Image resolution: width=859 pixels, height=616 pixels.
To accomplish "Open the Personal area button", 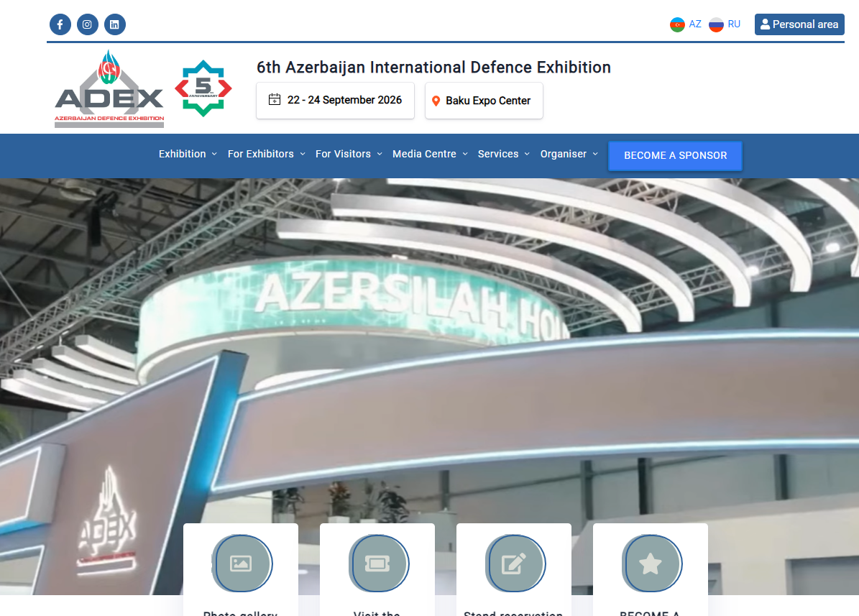I will [799, 24].
